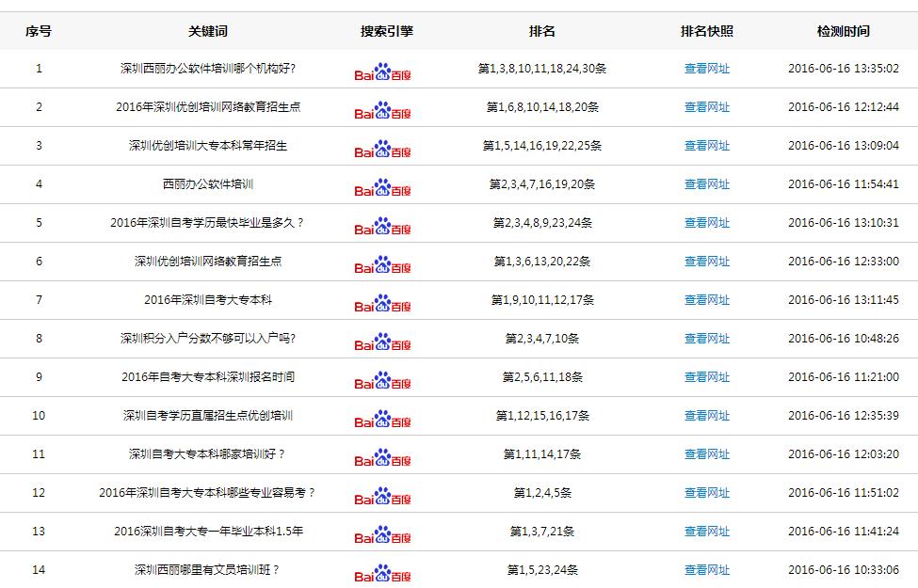The height and width of the screenshot is (588, 918).
Task: Select keyword 西丽办公软件培训
Action: [x=208, y=184]
